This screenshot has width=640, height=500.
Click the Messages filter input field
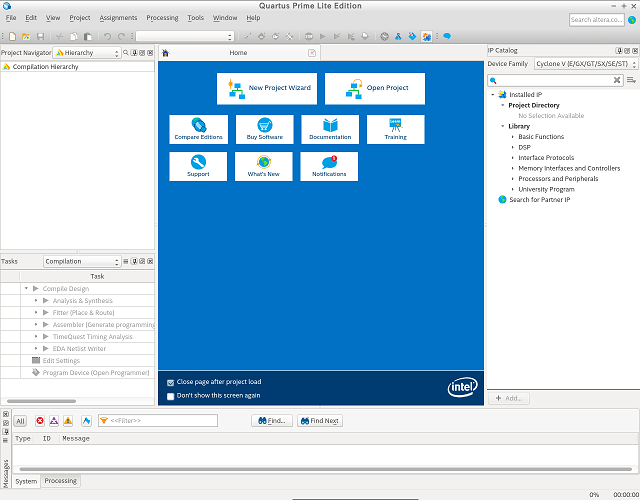(x=158, y=421)
